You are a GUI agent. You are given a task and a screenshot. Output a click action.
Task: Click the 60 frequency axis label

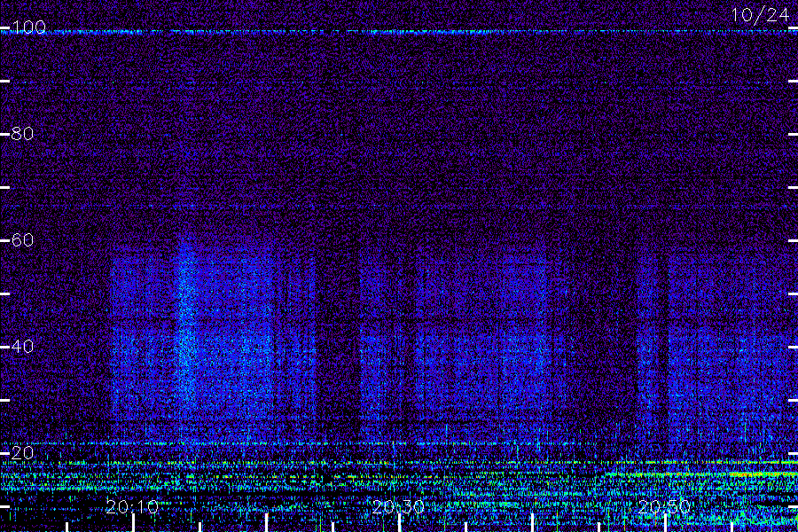[22, 240]
